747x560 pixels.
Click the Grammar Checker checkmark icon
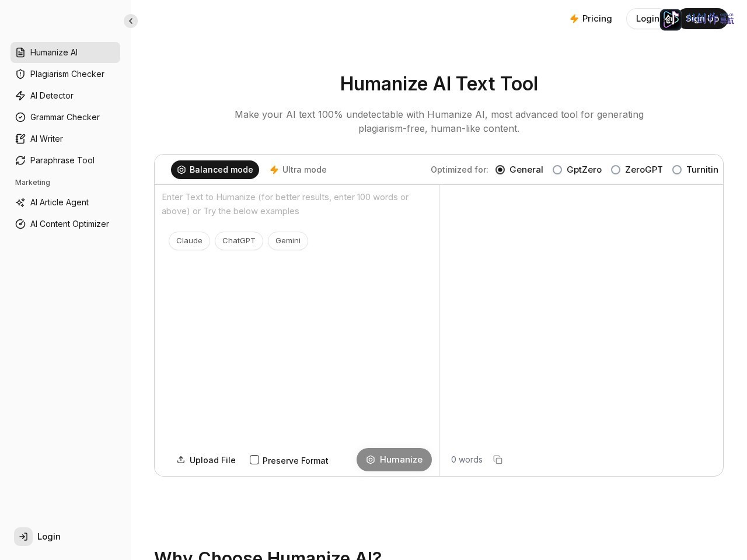(x=20, y=117)
